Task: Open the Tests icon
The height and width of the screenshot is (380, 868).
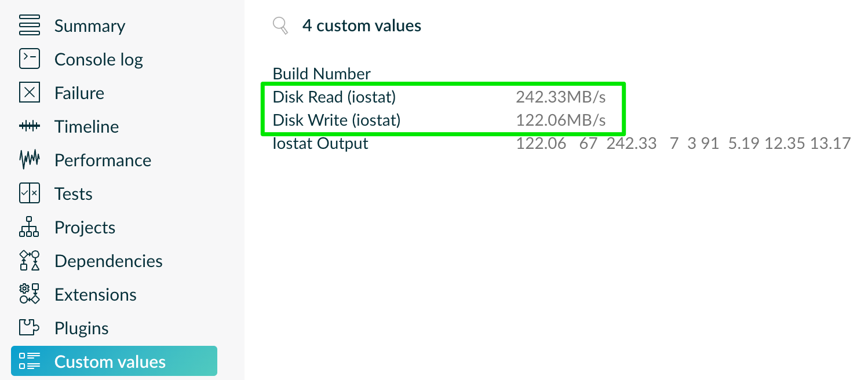Action: click(x=29, y=194)
